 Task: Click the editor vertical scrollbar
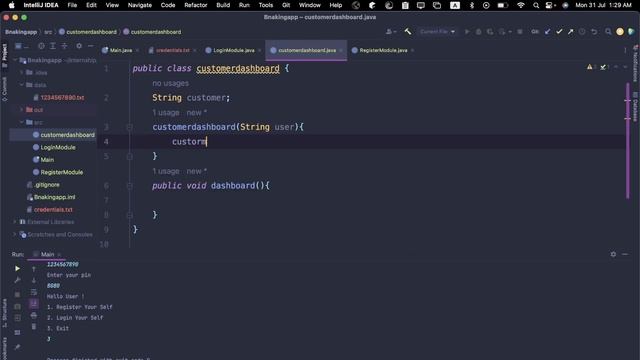coord(627,141)
